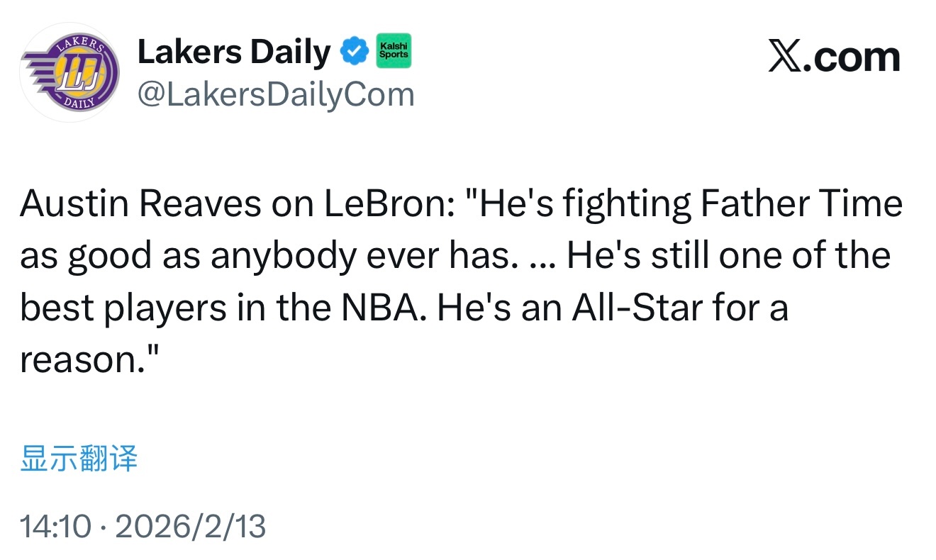Show translation via 显示翻译 link
Viewport: 936px width, 560px height.
coord(79,459)
